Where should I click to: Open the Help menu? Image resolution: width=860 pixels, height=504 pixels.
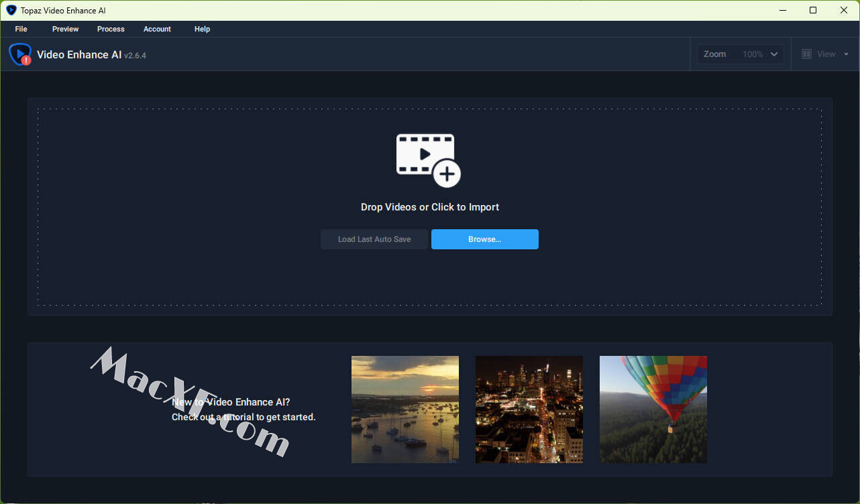[x=202, y=29]
